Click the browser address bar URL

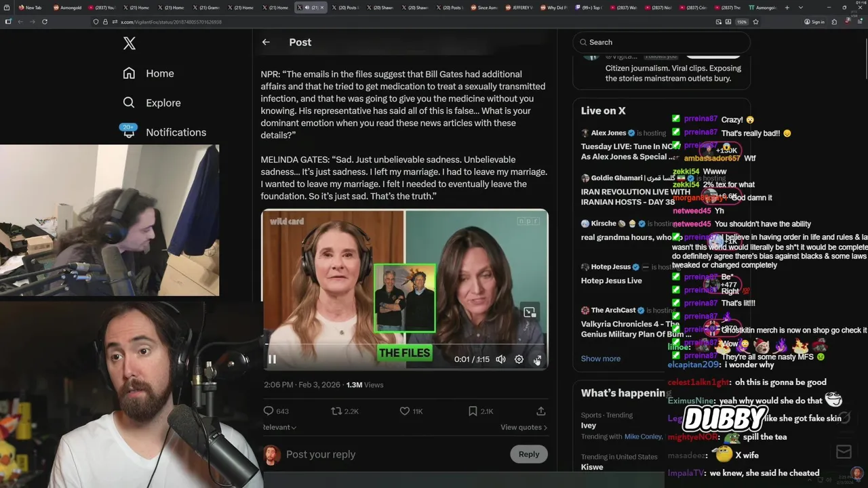tap(171, 22)
